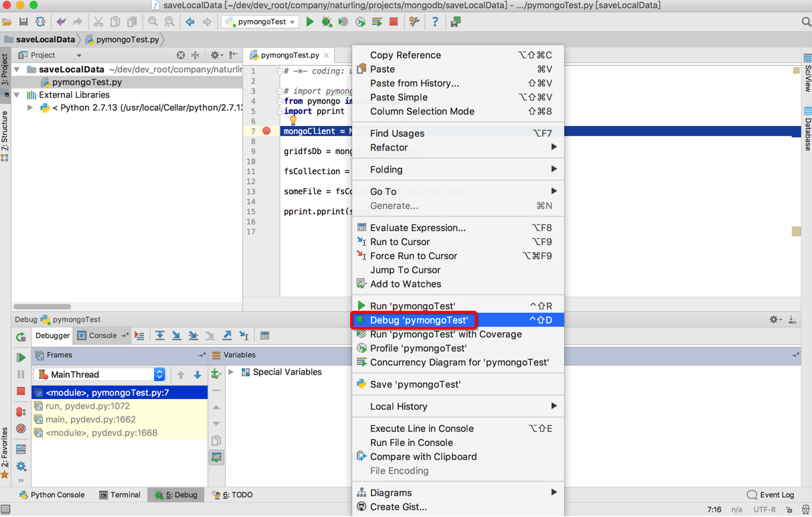Click the UTF-8 encoding status bar entry
Image resolution: width=812 pixels, height=517 pixels.
coord(764,510)
